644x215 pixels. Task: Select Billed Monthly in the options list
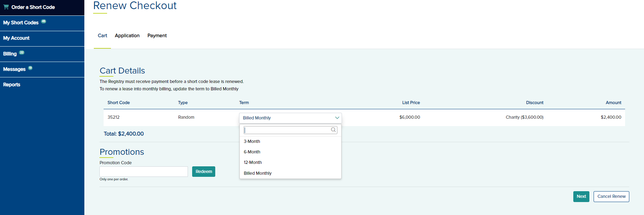258,173
